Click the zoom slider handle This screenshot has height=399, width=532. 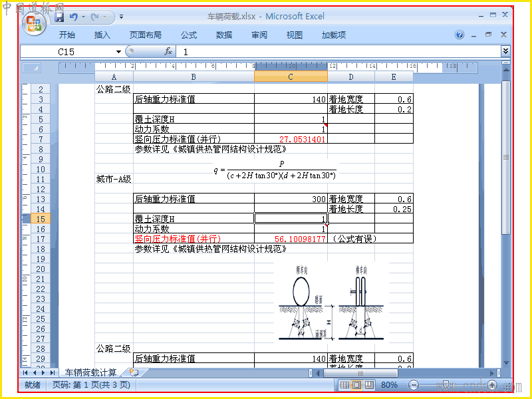pos(446,385)
